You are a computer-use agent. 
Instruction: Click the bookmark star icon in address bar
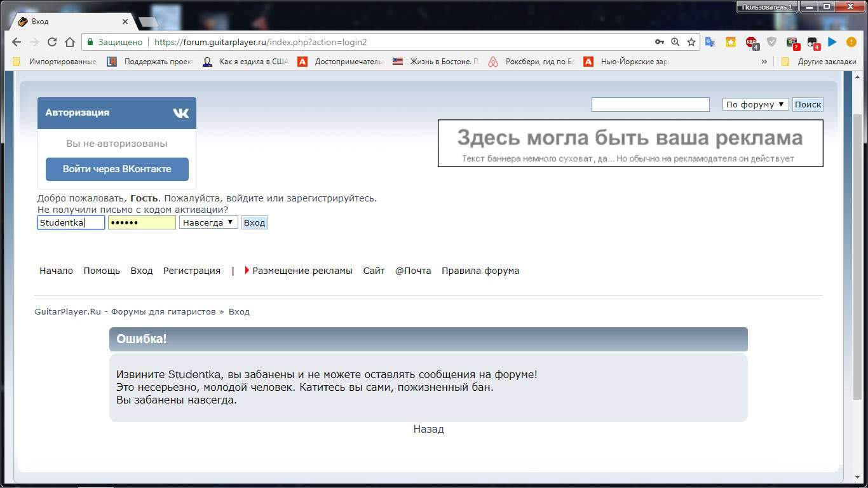tap(691, 42)
